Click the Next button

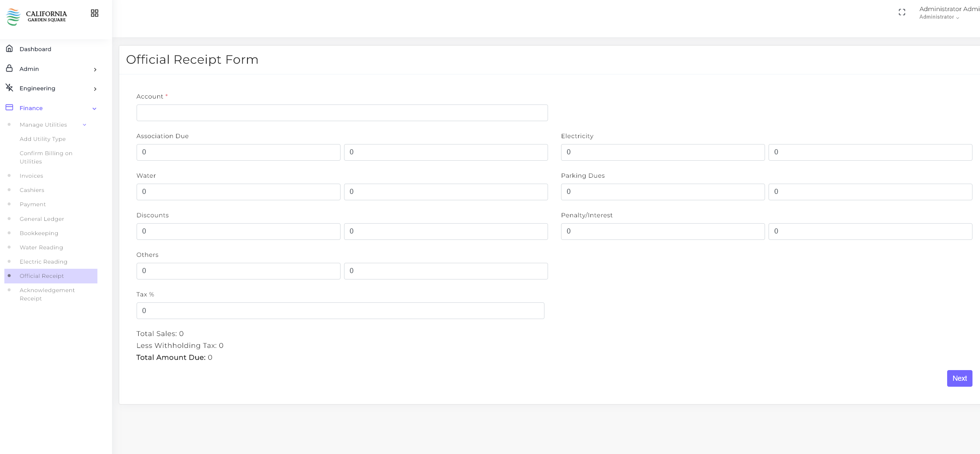click(x=959, y=378)
